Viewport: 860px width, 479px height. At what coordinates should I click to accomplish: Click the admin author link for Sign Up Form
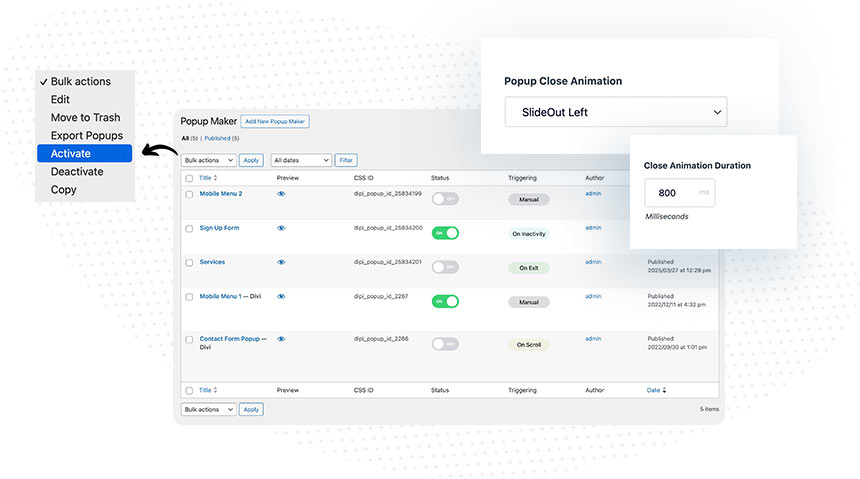593,228
